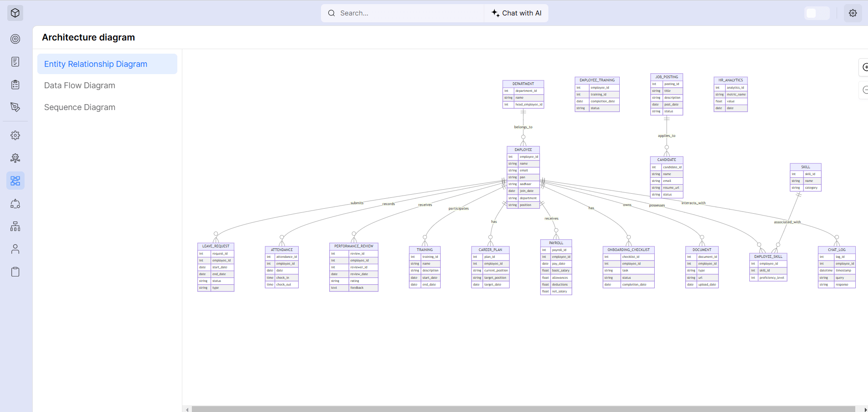Select the highlighted architecture diagram sidebar icon
The image size is (868, 412).
coord(15,181)
